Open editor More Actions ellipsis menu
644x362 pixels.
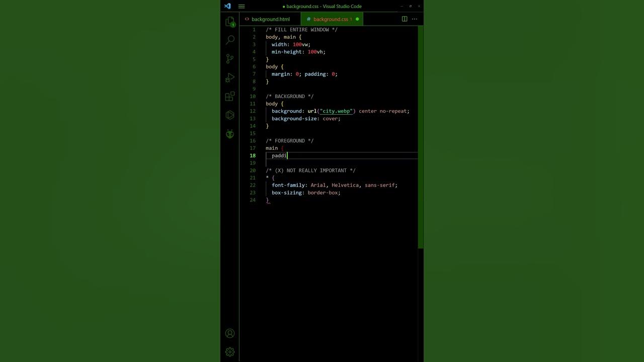tap(415, 19)
